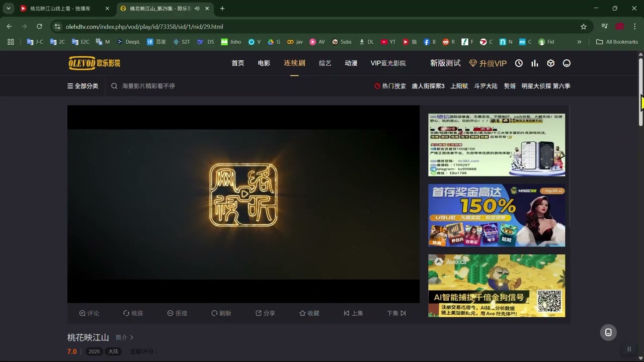Open the All Bookmarks folder
Viewport: 644px width, 362px height.
click(617, 42)
